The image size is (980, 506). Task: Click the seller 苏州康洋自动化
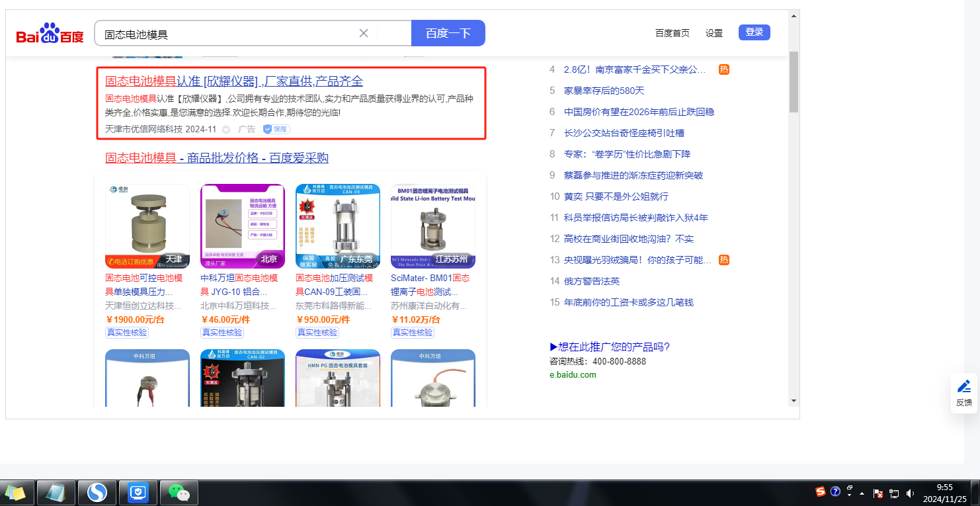click(x=429, y=306)
